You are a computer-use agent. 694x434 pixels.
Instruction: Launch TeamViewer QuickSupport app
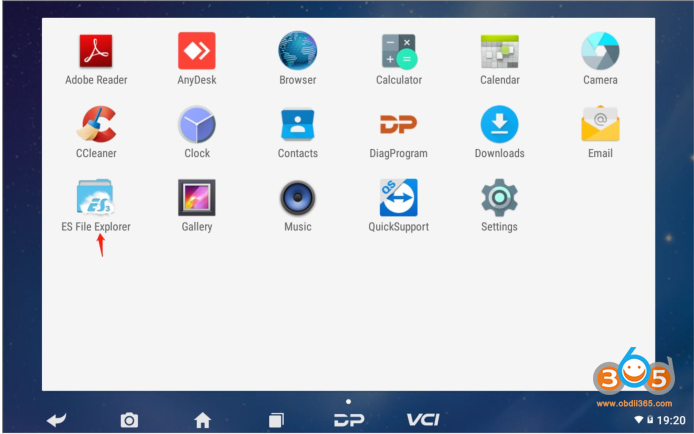click(x=398, y=197)
